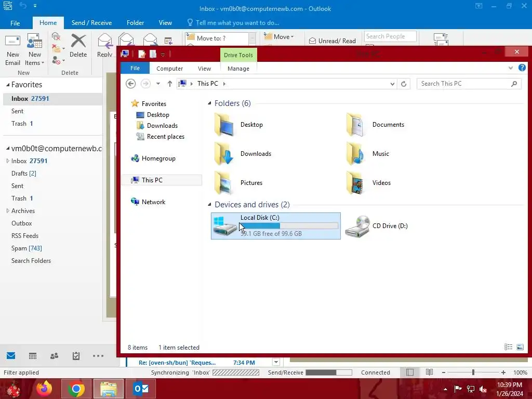Select Recent places in sidebar
Image resolution: width=532 pixels, height=399 pixels.
pyautogui.click(x=166, y=137)
